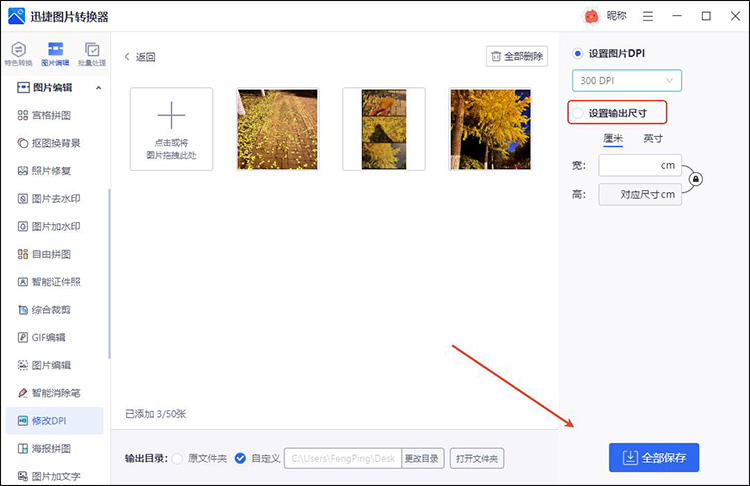Click the 图片编辑 selection icon in list
Image resolution: width=750 pixels, height=486 pixels.
coord(22,365)
